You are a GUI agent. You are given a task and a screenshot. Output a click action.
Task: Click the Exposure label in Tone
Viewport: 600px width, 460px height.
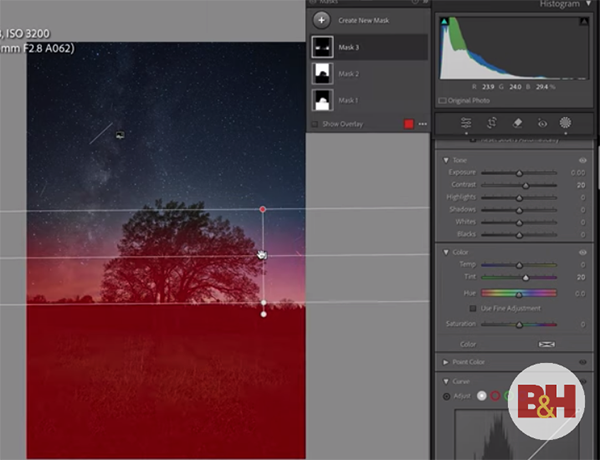462,173
